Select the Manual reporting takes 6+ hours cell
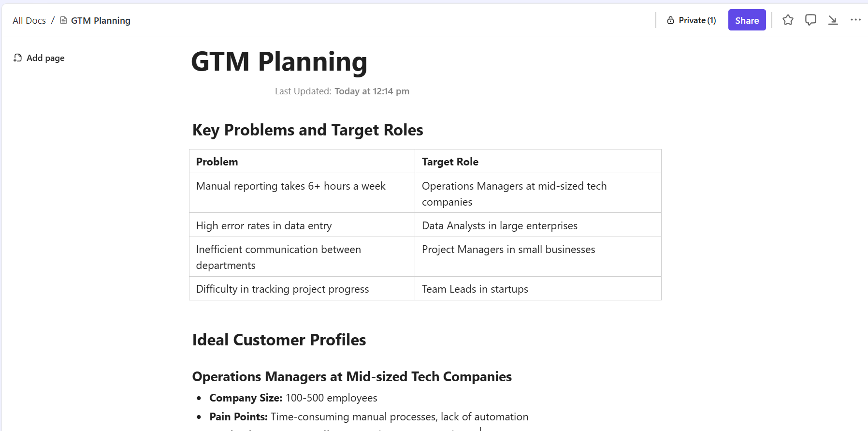 click(x=290, y=186)
